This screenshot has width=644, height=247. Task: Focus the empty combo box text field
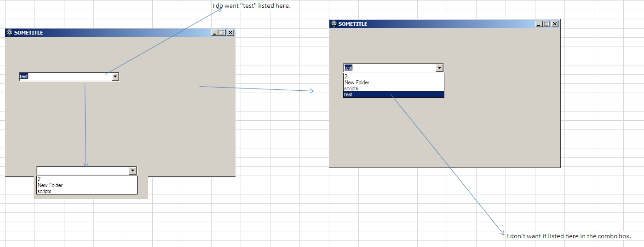pyautogui.click(x=83, y=171)
